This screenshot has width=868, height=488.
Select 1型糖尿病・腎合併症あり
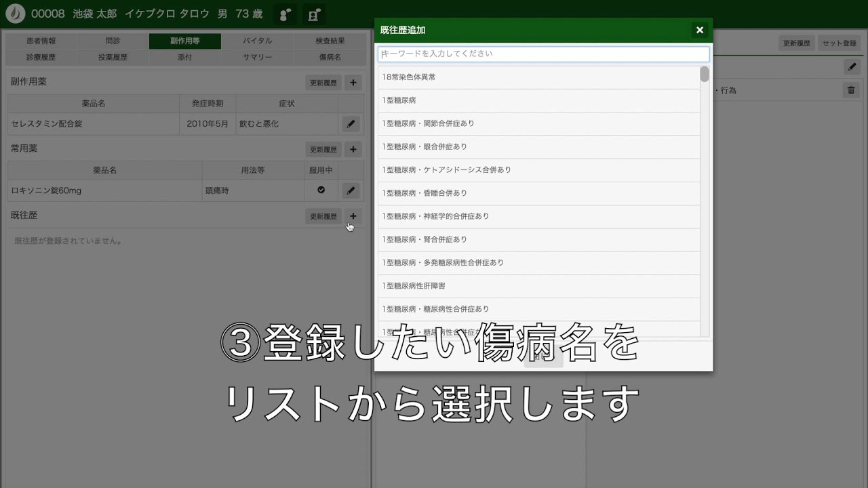coord(539,239)
